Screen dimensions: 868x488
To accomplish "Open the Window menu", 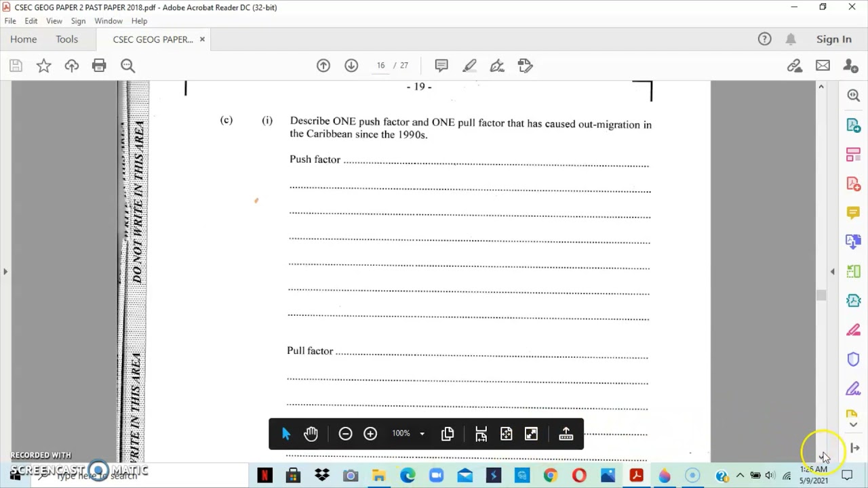I will (108, 21).
